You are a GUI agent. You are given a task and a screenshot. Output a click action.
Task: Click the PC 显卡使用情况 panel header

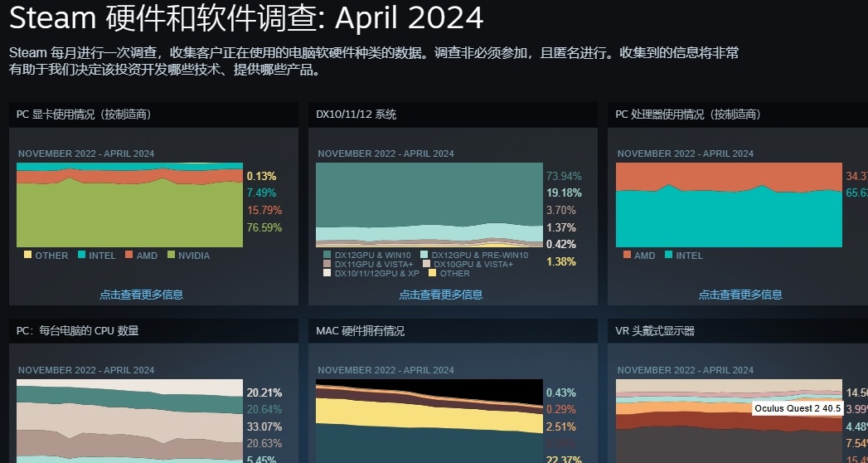pos(153,115)
